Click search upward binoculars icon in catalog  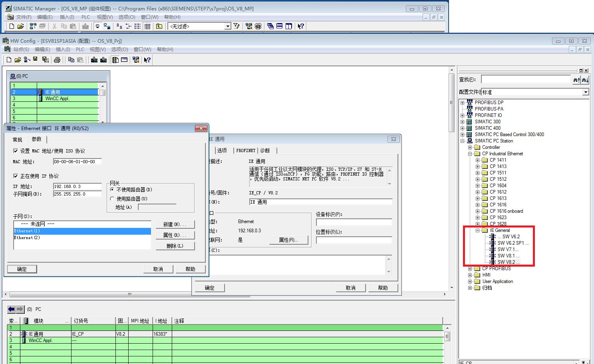(x=576, y=80)
